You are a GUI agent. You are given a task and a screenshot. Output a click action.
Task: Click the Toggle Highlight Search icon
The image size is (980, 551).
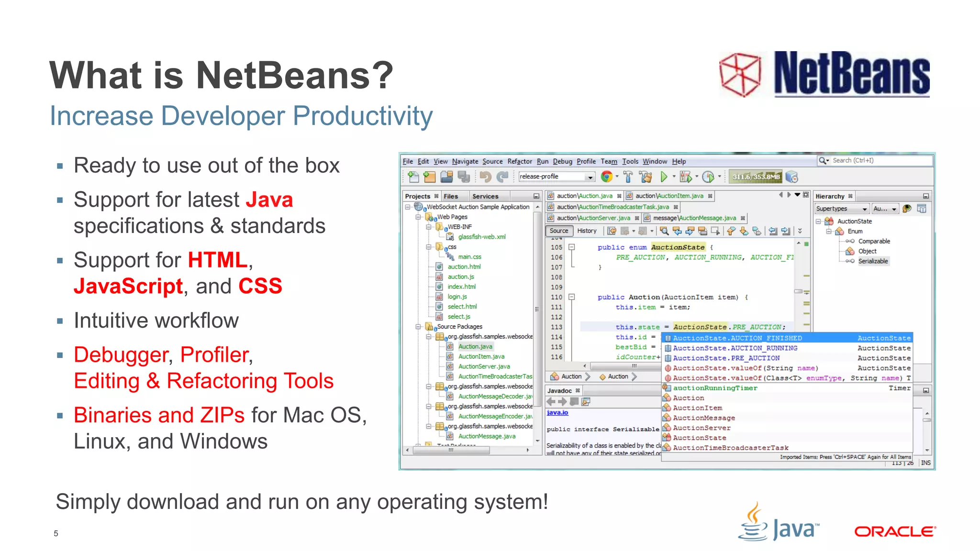coord(702,231)
